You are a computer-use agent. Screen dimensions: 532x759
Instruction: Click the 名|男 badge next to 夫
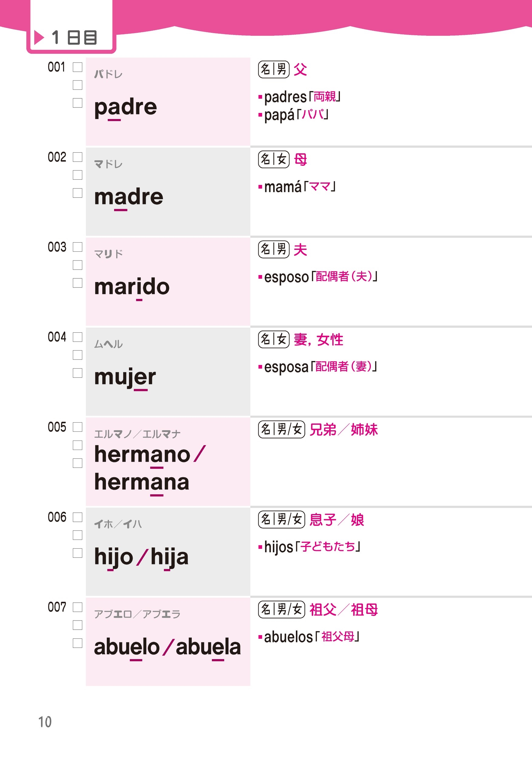[x=274, y=249]
